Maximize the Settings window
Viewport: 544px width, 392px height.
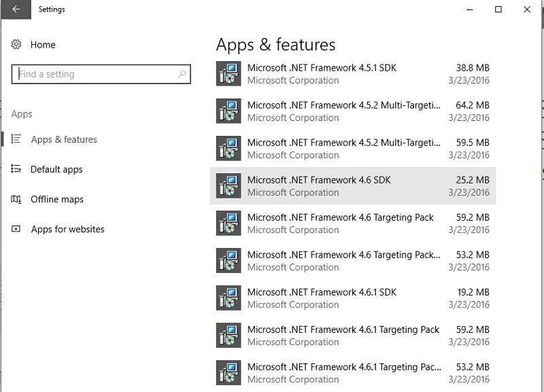(498, 10)
